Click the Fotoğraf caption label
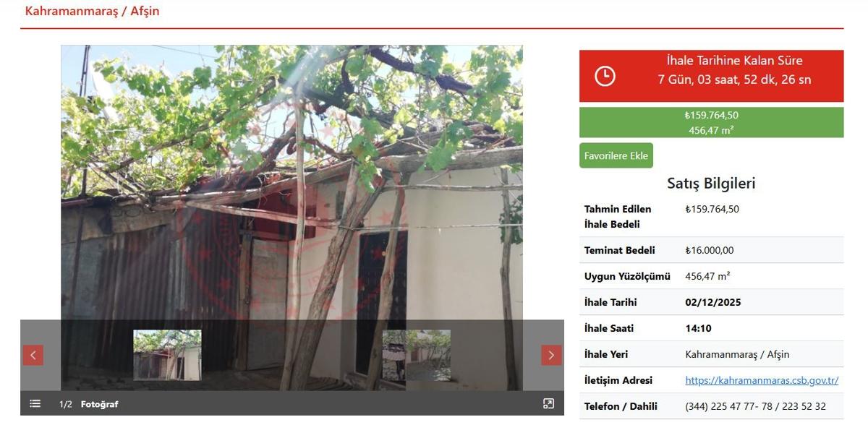Screen dimensions: 868x425 point(99,404)
